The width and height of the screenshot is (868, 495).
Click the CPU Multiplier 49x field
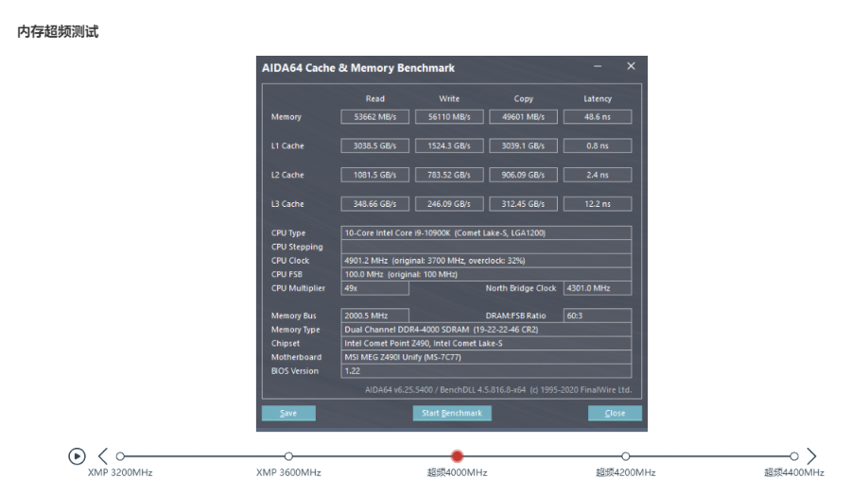click(x=374, y=288)
